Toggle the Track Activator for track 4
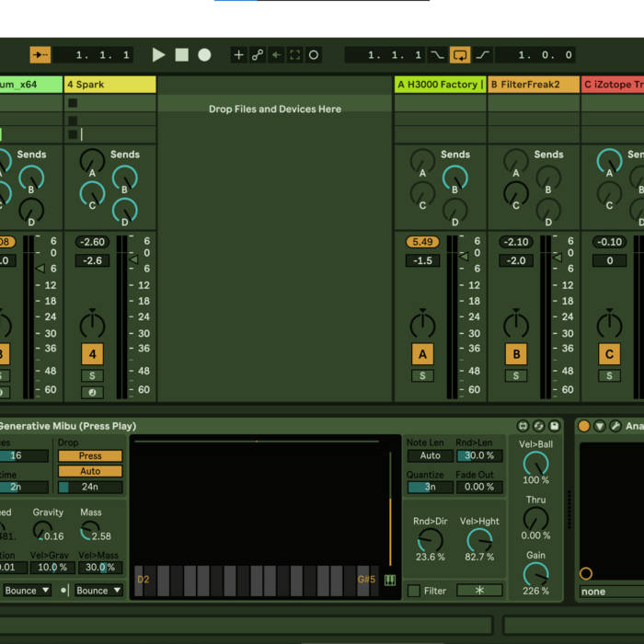 click(92, 354)
